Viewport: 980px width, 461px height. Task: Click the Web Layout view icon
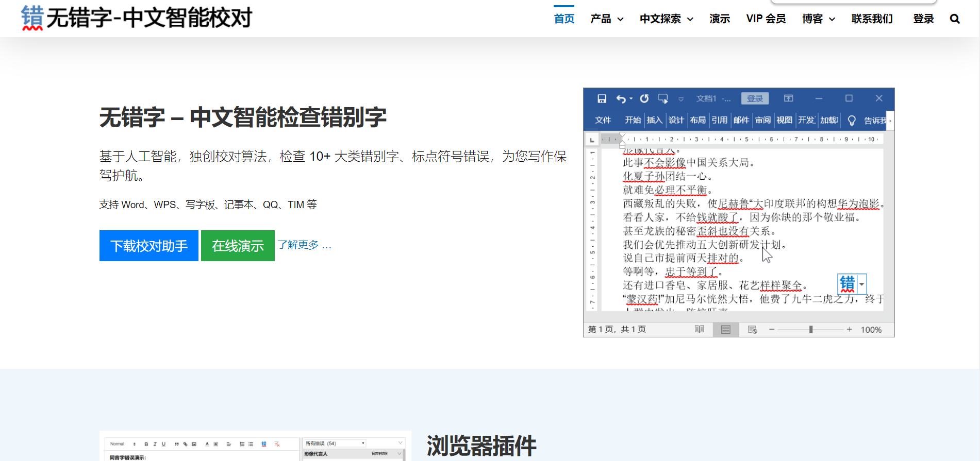[x=752, y=330]
